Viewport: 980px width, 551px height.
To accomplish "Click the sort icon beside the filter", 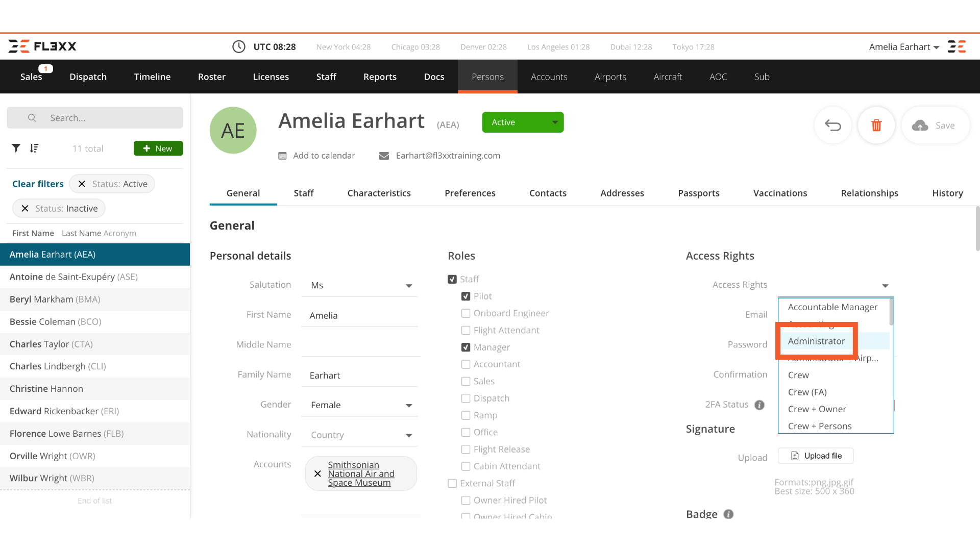I will click(x=34, y=148).
